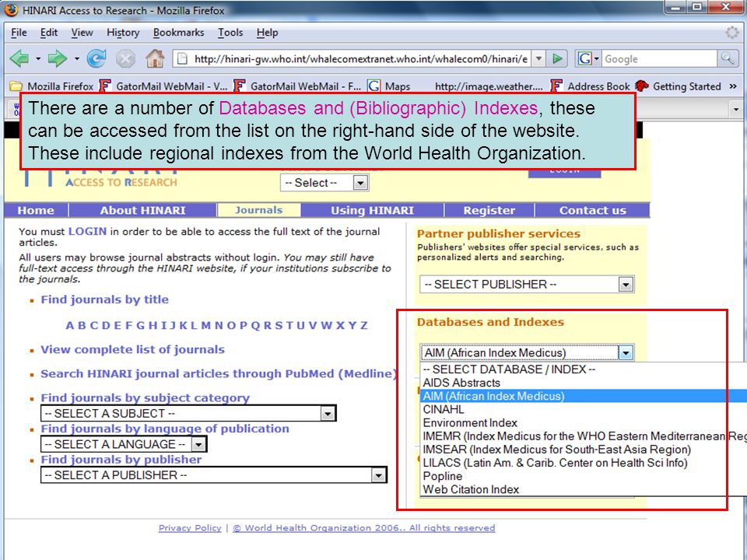Viewport: 747px width, 560px height.
Task: Choose -- SELECT DATABASE / INDEX -- option
Action: coord(584,369)
